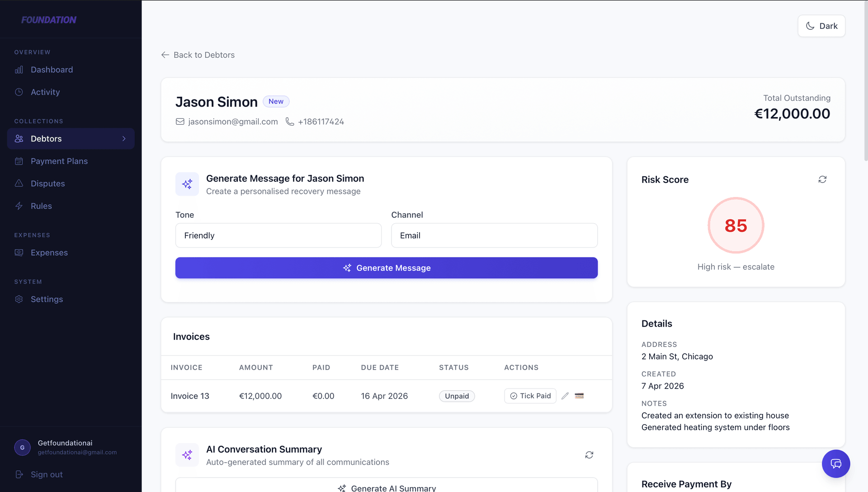The image size is (868, 492).
Task: Edit Invoice 13 with the pencil icon
Action: 565,396
